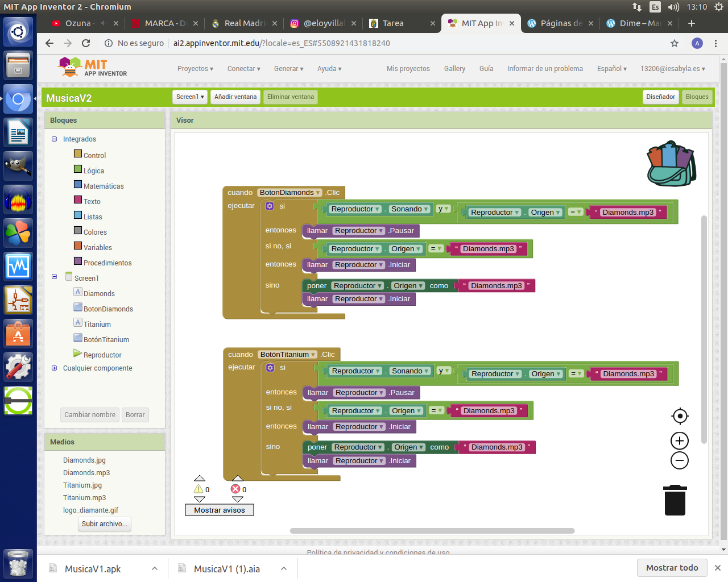Click the trash can in the workspace
Screen dimensions: 728x582
click(x=675, y=500)
